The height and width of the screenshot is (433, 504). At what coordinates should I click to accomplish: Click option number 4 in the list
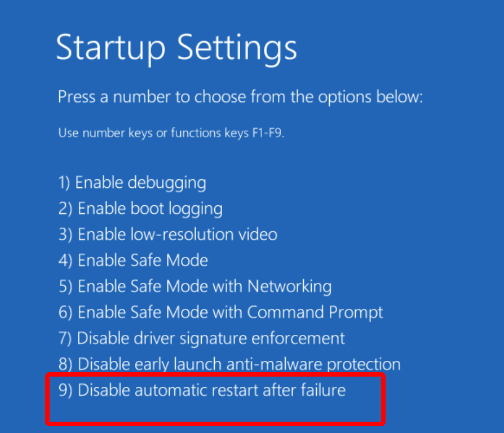pyautogui.click(x=132, y=260)
